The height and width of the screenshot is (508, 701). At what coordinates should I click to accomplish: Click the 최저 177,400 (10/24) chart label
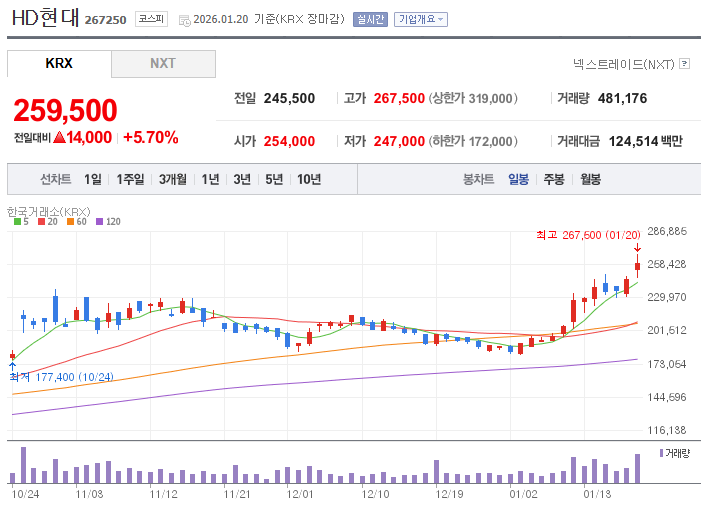click(x=62, y=377)
